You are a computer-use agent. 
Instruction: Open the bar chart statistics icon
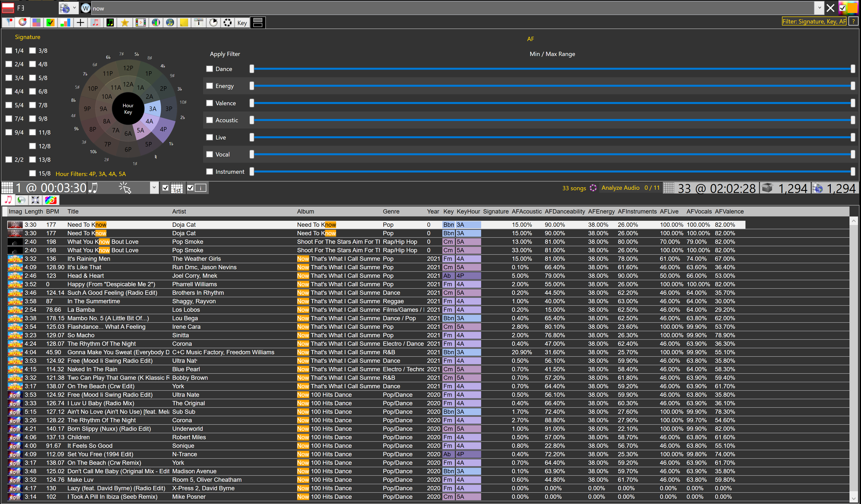65,22
